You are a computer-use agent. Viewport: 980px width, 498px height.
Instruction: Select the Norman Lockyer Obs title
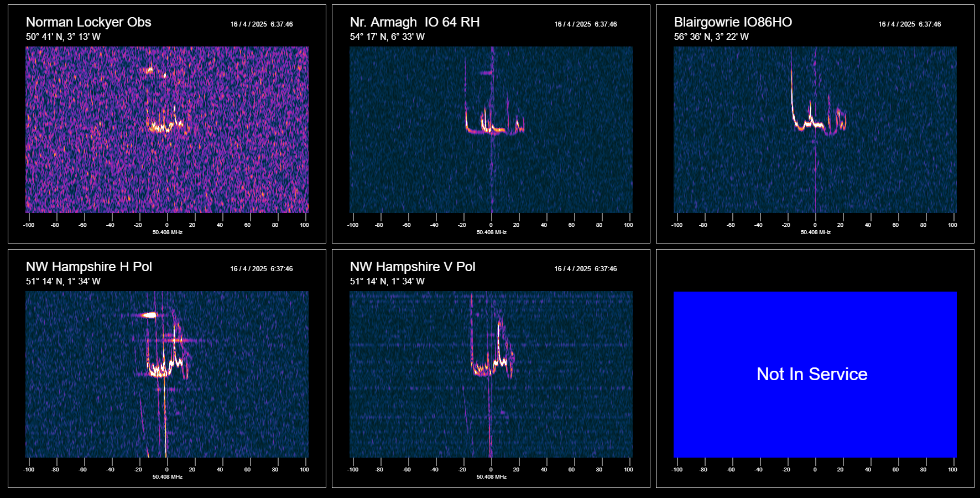click(88, 22)
